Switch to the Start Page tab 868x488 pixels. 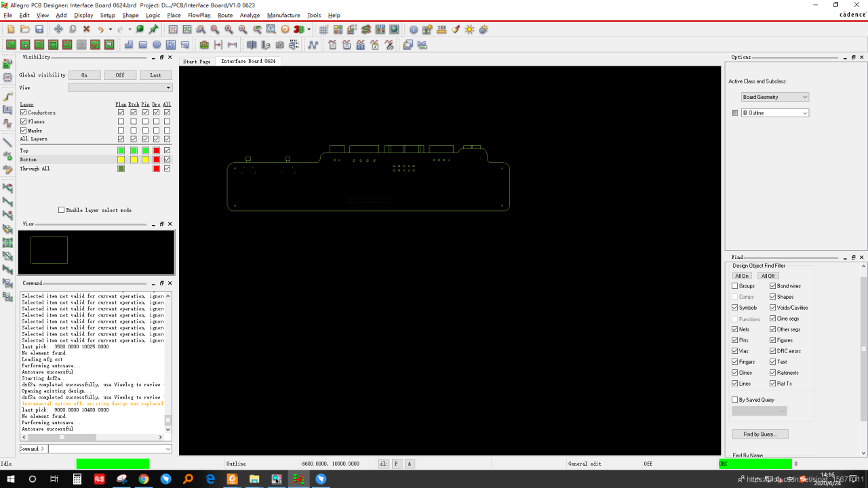[x=197, y=61]
